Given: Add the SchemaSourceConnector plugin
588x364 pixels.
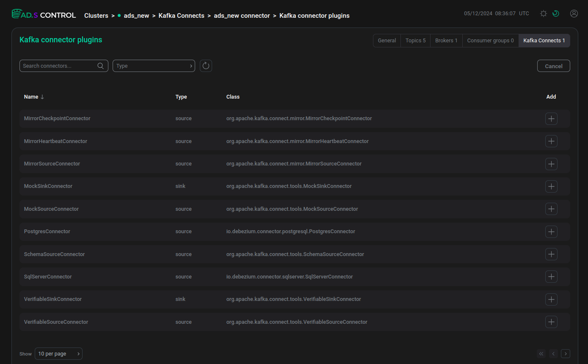Looking at the screenshot, I should [551, 254].
